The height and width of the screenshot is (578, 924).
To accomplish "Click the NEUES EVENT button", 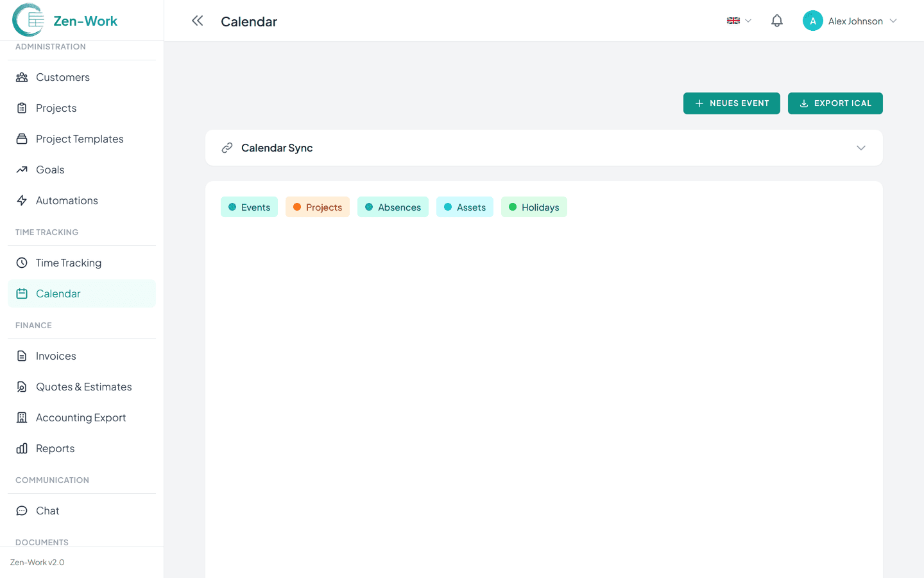I will click(x=732, y=103).
